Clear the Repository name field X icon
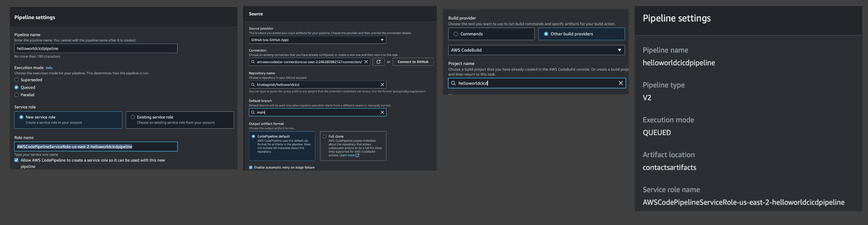The width and height of the screenshot is (868, 225). pos(382,84)
